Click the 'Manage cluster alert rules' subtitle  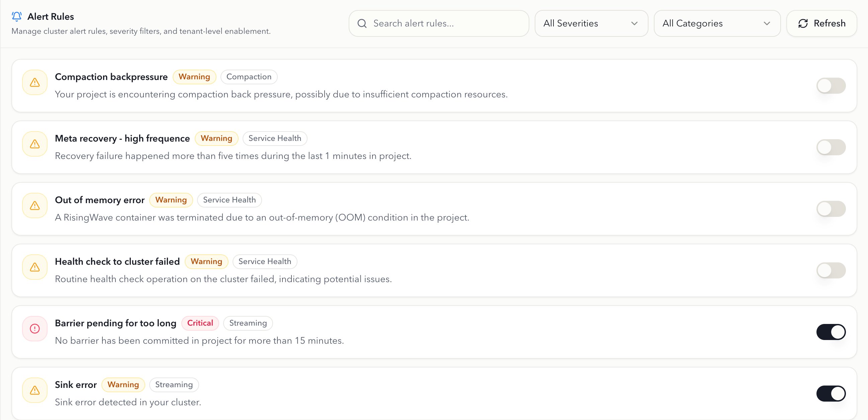point(141,31)
